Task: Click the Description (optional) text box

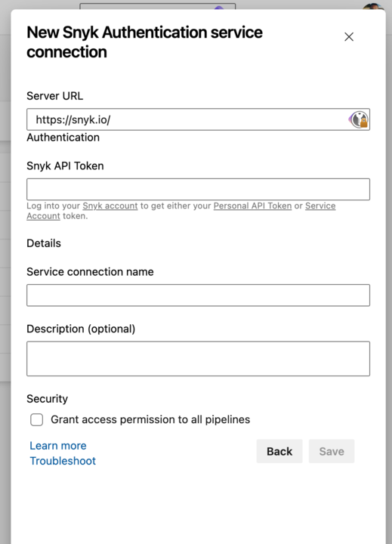Action: pos(198,359)
